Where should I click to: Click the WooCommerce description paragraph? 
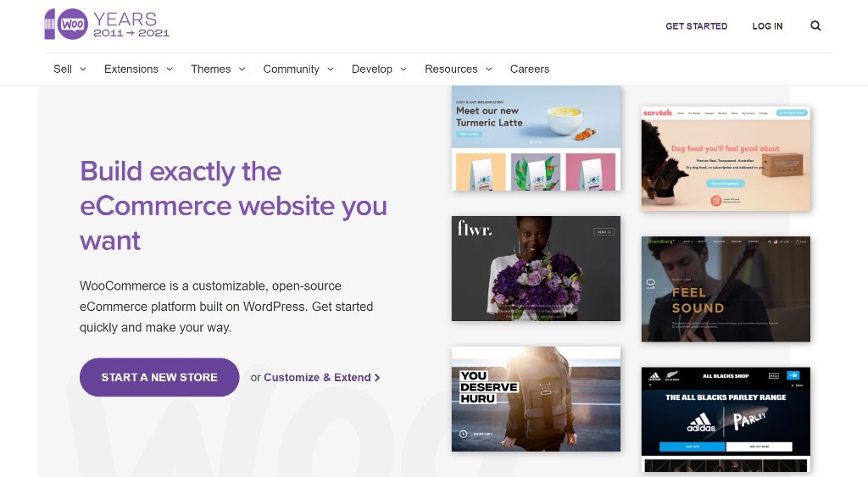(x=226, y=307)
